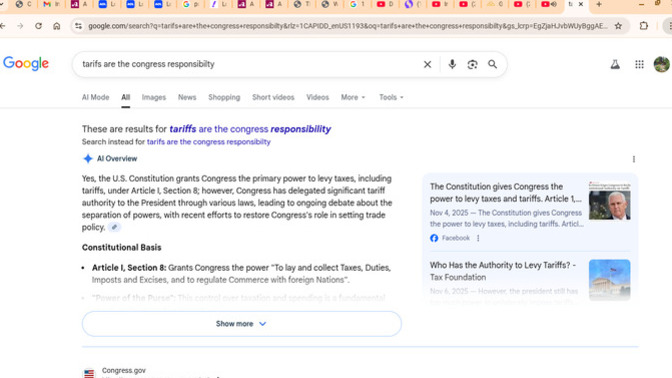The width and height of the screenshot is (672, 378).
Task: Bookmark this page with the star
Action: (618, 26)
